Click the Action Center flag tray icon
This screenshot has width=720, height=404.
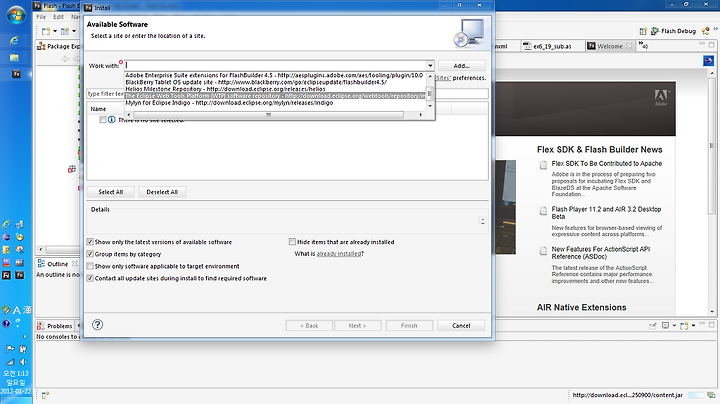(x=10, y=349)
